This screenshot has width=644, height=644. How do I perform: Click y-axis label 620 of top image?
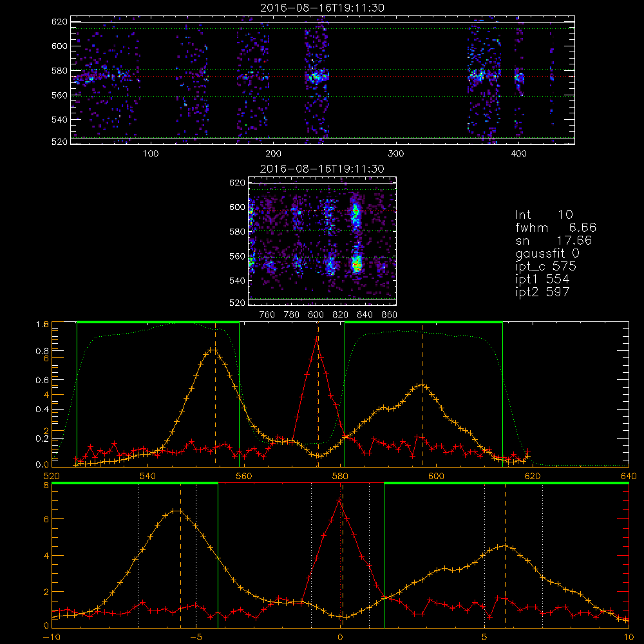59,21
